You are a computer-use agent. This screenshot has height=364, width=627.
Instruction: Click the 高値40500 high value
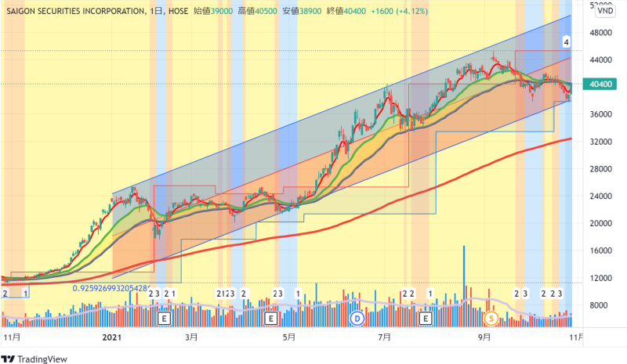(x=258, y=11)
